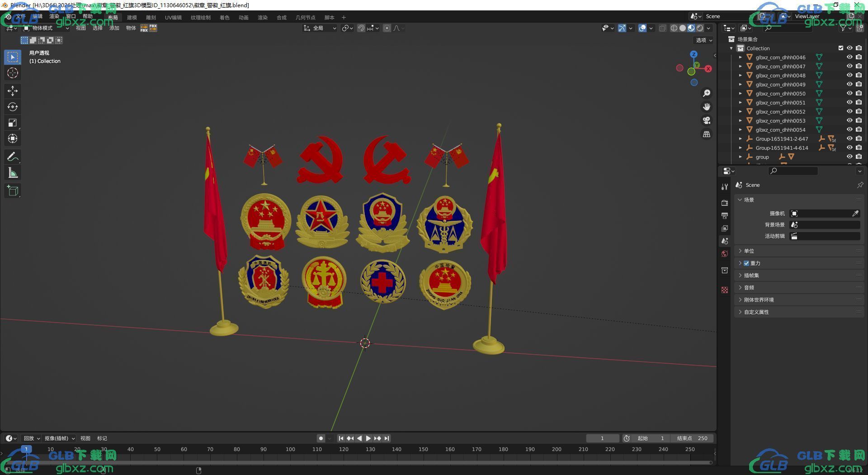Switch perspective/orthographic with the grid icon
868x475 pixels.
pyautogui.click(x=706, y=134)
